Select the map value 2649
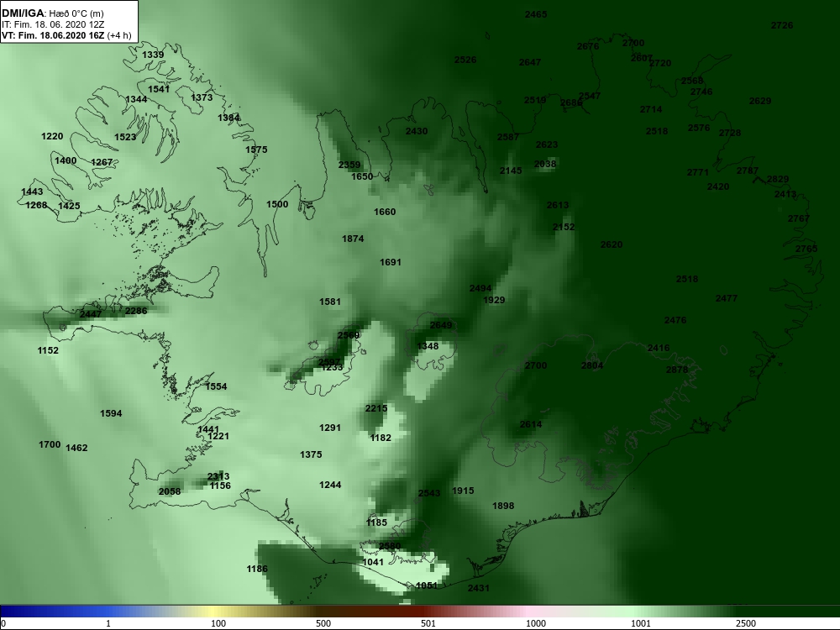 tap(441, 325)
